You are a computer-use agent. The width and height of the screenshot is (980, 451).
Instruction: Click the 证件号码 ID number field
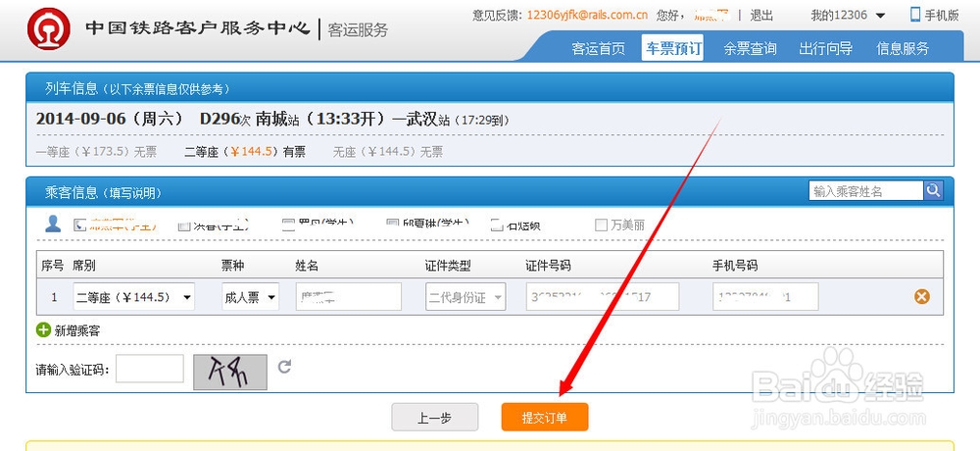(603, 297)
